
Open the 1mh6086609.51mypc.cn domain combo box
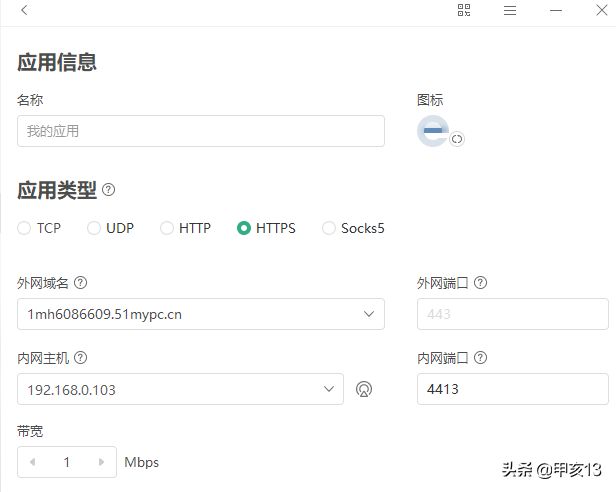tap(201, 314)
